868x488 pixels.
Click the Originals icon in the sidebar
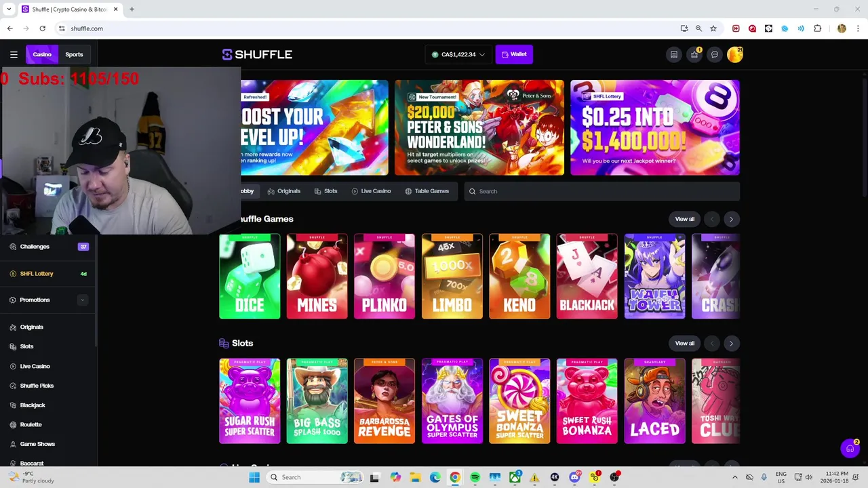13,327
